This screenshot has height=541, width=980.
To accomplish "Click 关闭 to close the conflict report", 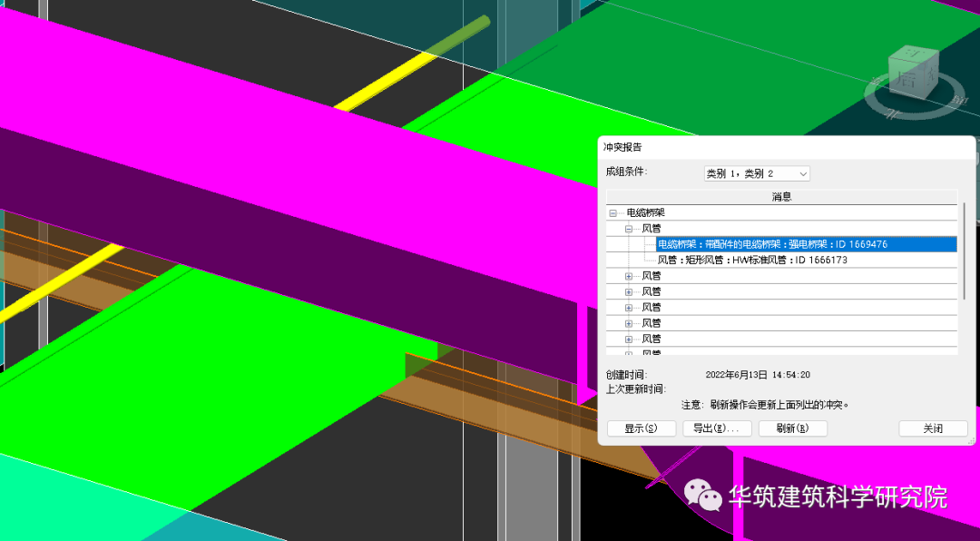I will point(933,428).
